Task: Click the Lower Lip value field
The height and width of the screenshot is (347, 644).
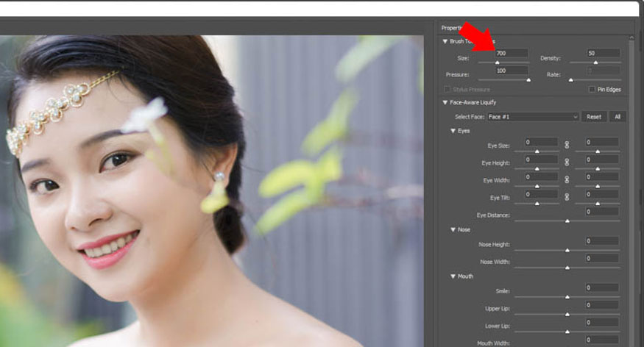Action: tap(602, 323)
